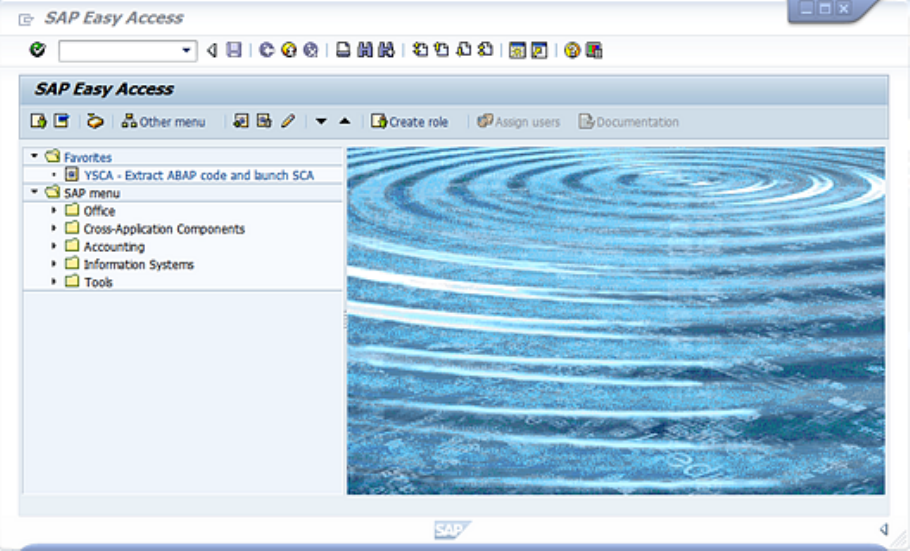Select the Office tree item
The width and height of the screenshot is (910, 551).
point(99,211)
